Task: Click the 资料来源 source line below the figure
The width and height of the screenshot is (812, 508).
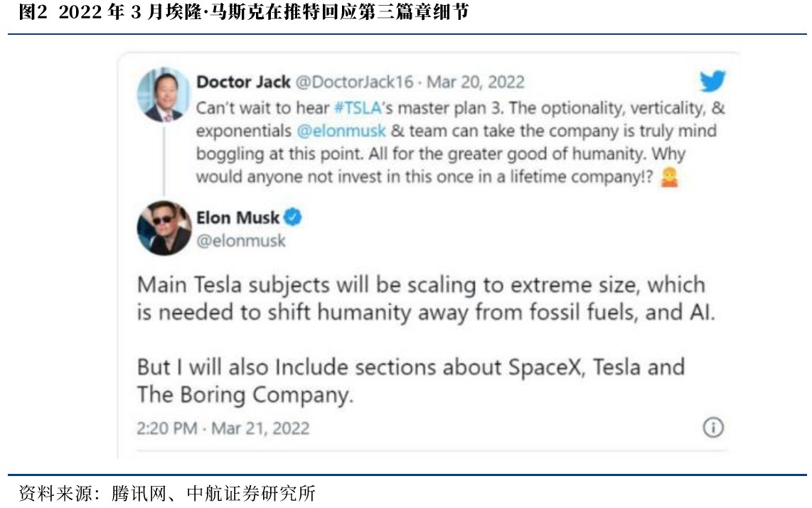Action: coord(166,492)
